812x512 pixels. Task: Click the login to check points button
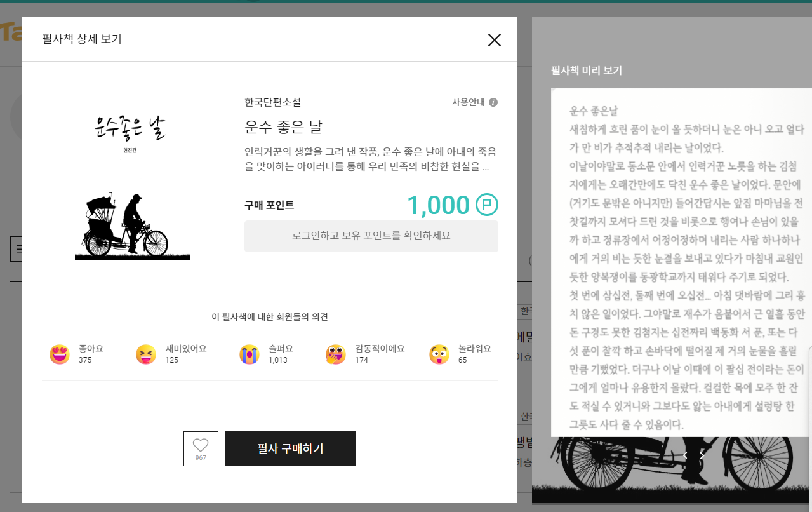click(x=371, y=236)
